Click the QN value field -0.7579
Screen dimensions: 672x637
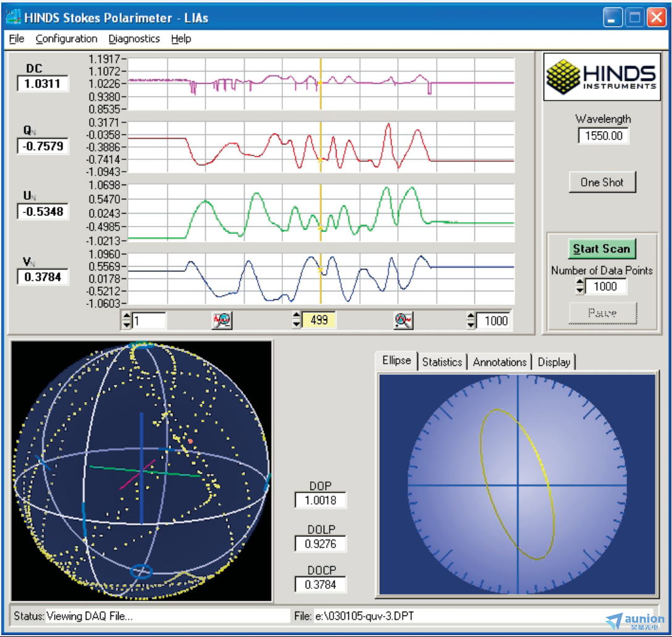click(43, 146)
